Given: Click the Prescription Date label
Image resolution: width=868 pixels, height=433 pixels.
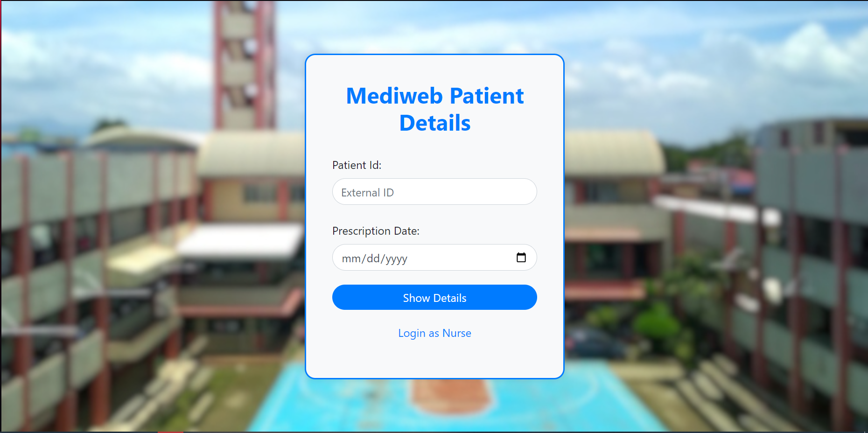Looking at the screenshot, I should coord(376,230).
